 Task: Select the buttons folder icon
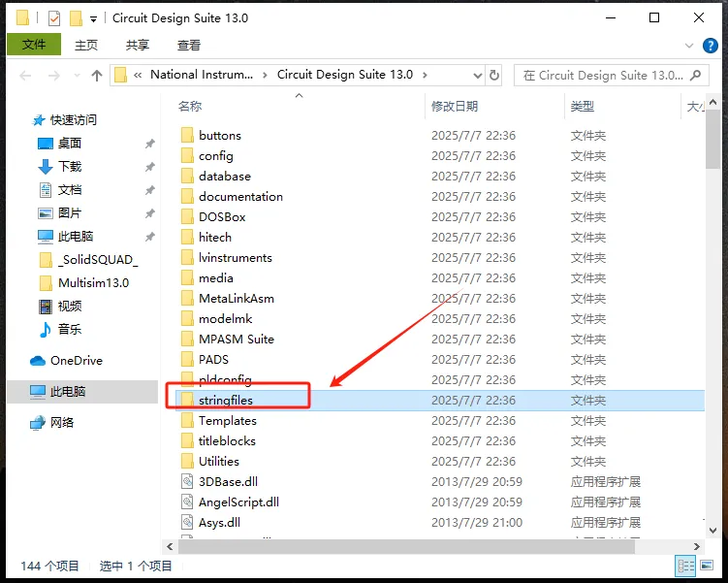click(187, 135)
